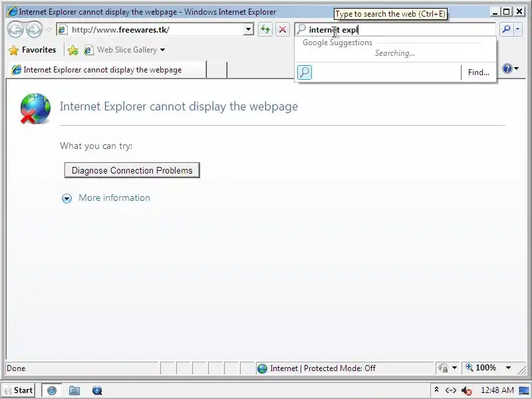Click the search box text field
This screenshot has height=399, width=532.
(394, 30)
